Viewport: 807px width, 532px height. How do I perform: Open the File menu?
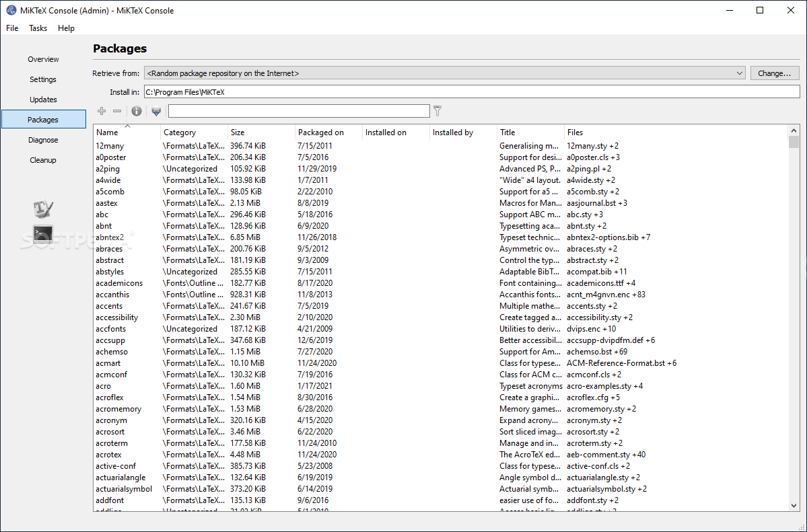(12, 28)
